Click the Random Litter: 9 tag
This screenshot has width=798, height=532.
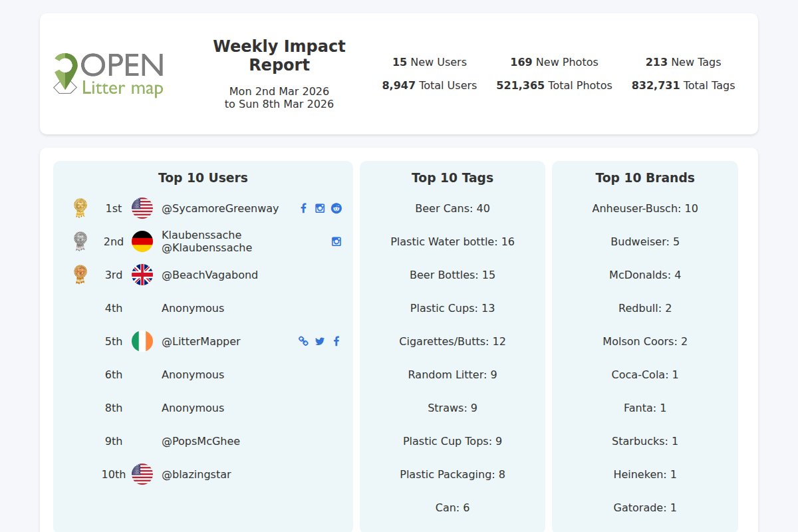coord(452,374)
